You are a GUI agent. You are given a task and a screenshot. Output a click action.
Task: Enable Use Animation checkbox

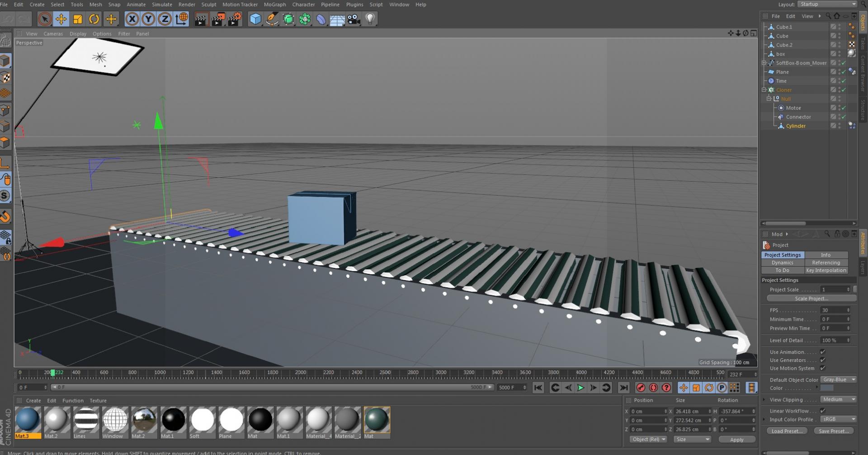tap(823, 352)
